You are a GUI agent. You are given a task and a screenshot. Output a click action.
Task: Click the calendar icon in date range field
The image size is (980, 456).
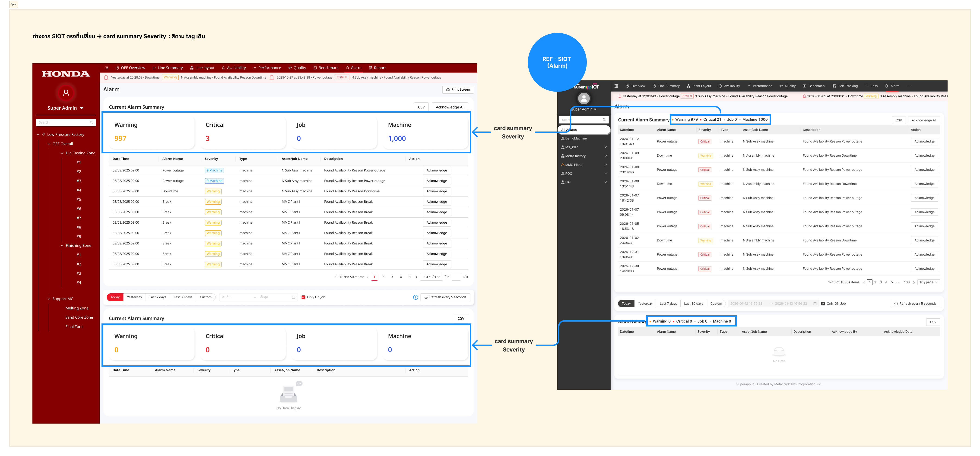click(x=293, y=298)
